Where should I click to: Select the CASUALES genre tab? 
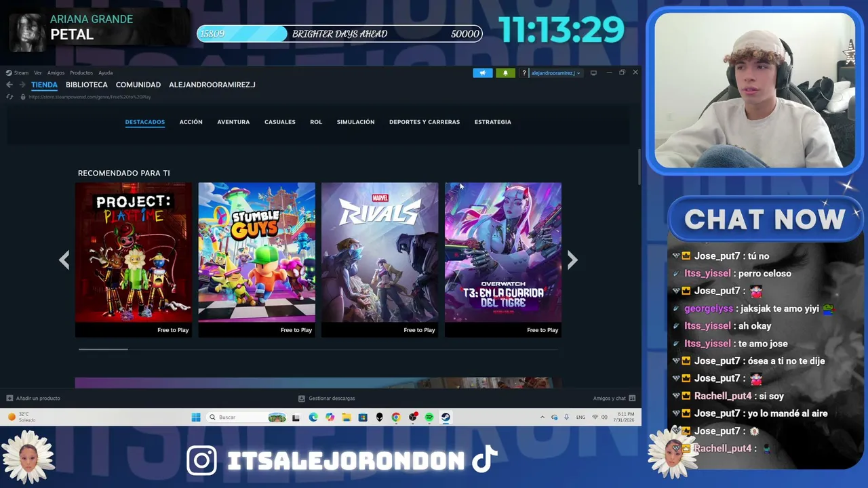[x=280, y=122]
